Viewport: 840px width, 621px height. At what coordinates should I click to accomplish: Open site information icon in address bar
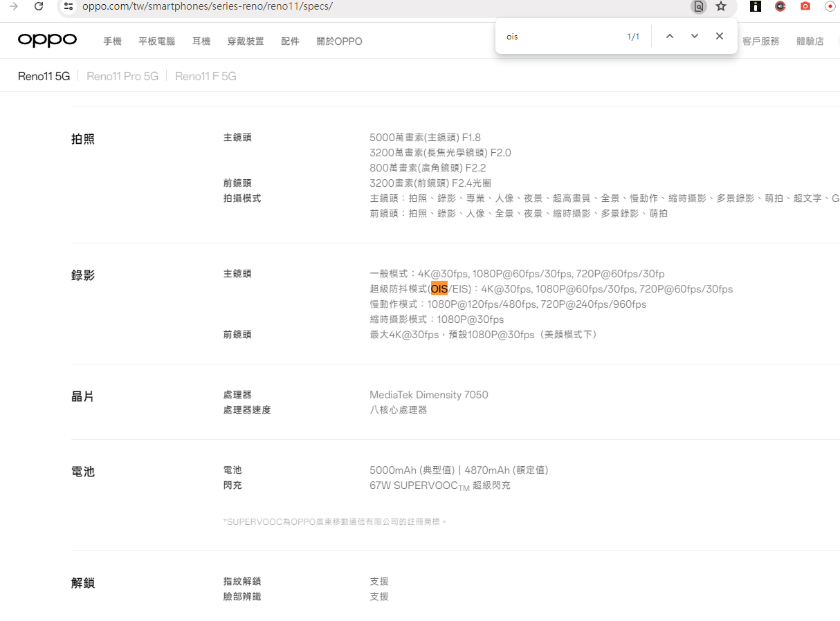click(68, 6)
